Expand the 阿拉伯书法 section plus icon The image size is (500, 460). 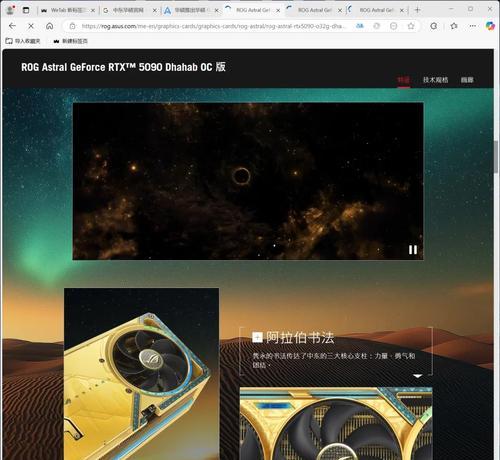click(x=257, y=337)
